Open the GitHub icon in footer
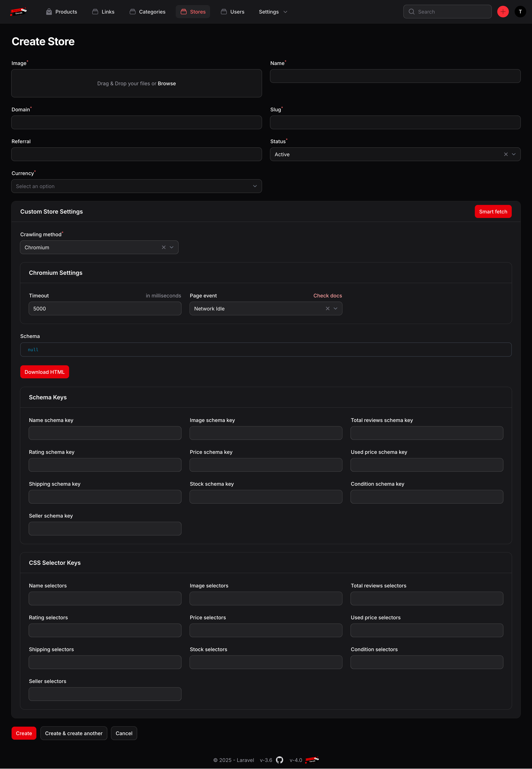Viewport: 532px width, 769px height. [280, 760]
